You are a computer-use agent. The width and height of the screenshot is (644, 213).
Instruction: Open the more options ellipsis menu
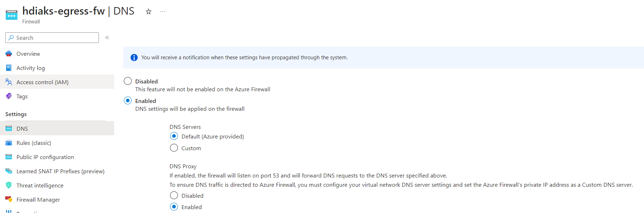click(x=163, y=12)
